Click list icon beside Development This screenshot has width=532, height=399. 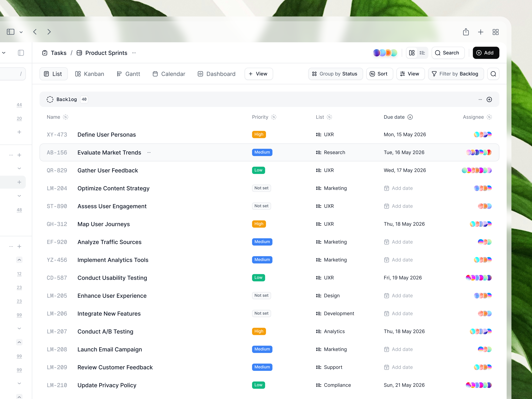coord(318,314)
